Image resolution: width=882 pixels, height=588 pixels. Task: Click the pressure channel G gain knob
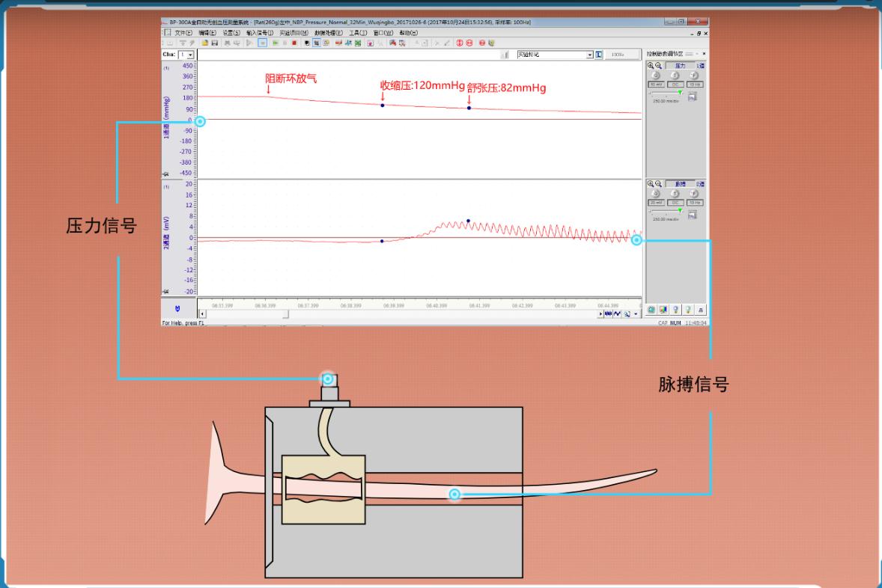(656, 76)
